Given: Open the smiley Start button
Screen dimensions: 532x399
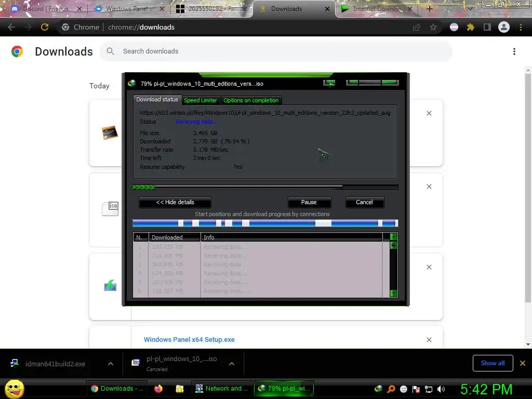Looking at the screenshot, I should [x=14, y=389].
